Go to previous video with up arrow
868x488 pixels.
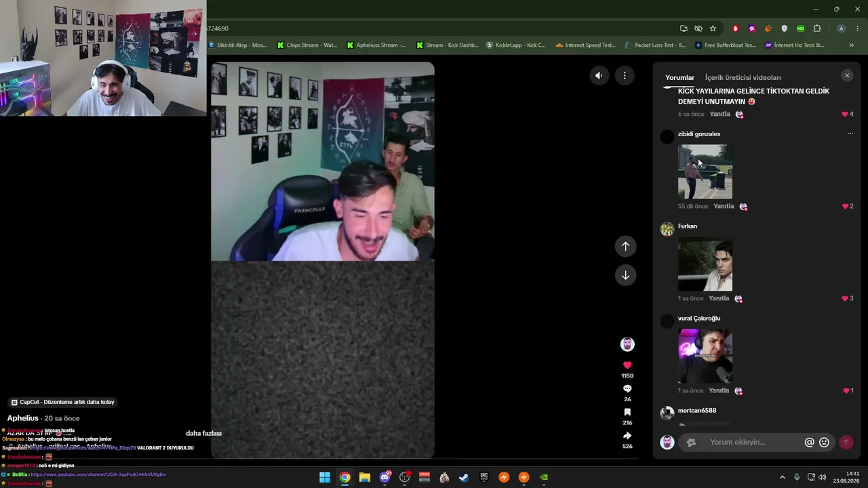(625, 246)
